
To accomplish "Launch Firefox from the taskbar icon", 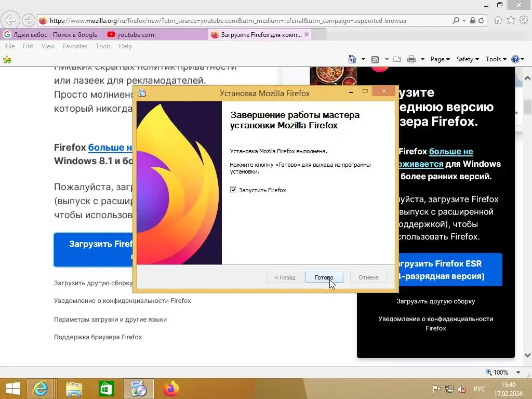I will (x=170, y=389).
